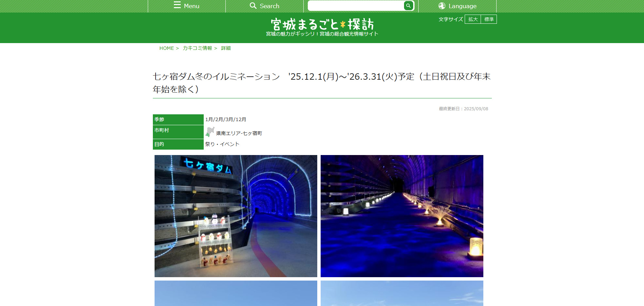644x306 pixels.
Task: Click the 県南エリア-七ヶ宿町 area text
Action: pos(239,133)
